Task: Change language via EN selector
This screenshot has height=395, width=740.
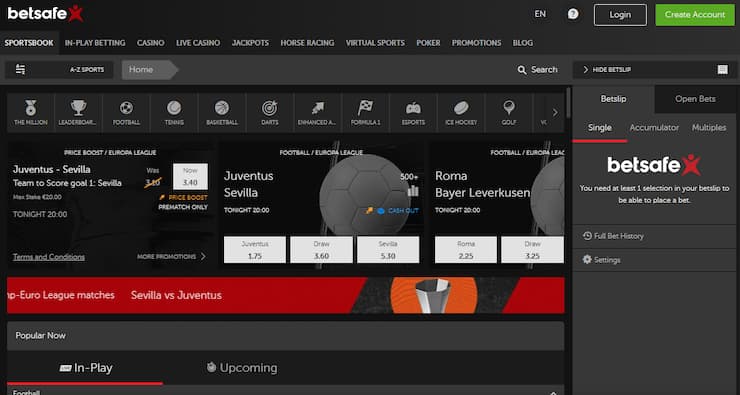Action: click(540, 14)
